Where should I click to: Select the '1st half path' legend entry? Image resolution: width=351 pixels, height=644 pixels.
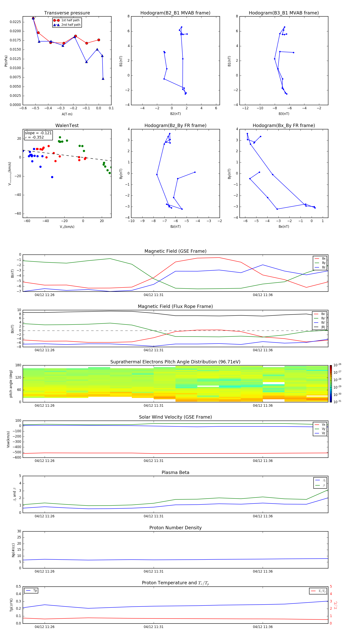[x=66, y=20]
